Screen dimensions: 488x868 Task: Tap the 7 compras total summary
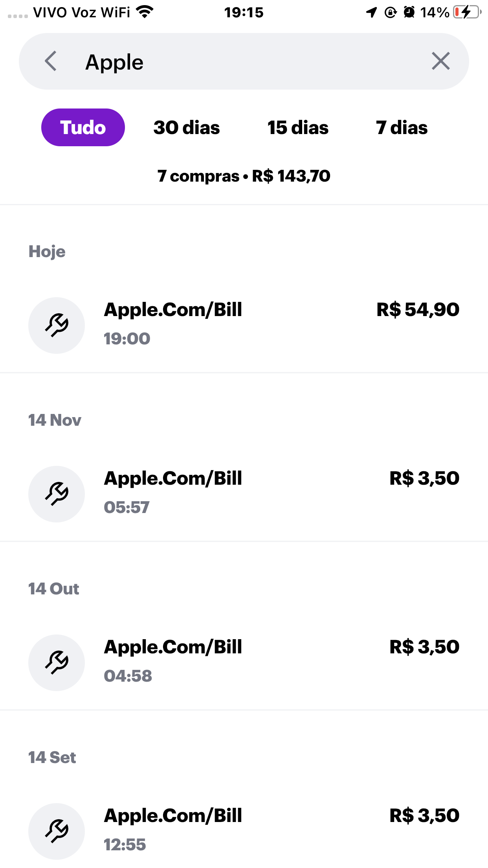click(244, 176)
